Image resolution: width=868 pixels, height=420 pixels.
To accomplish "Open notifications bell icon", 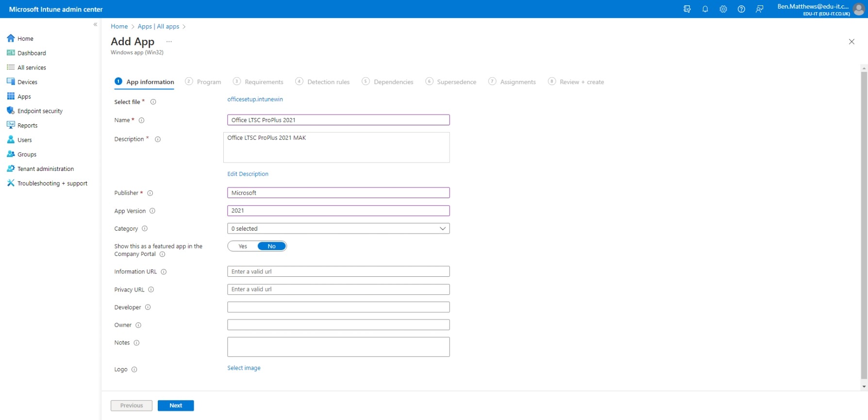I will (x=705, y=9).
